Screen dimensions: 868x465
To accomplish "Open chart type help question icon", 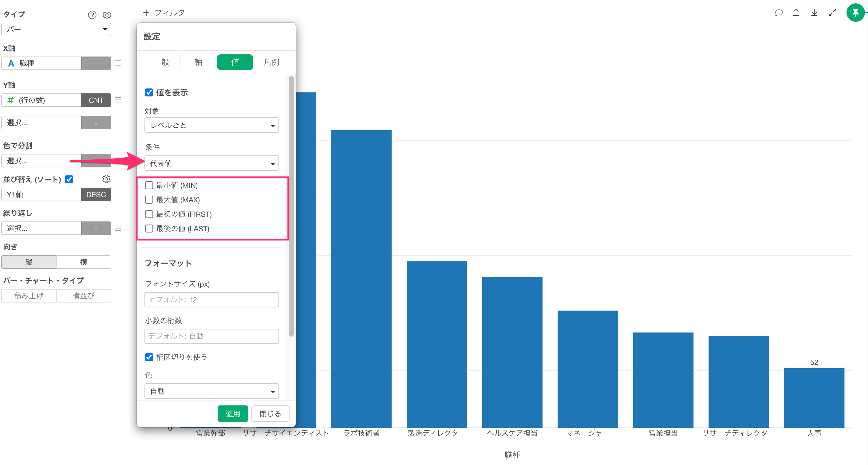I will (x=92, y=15).
